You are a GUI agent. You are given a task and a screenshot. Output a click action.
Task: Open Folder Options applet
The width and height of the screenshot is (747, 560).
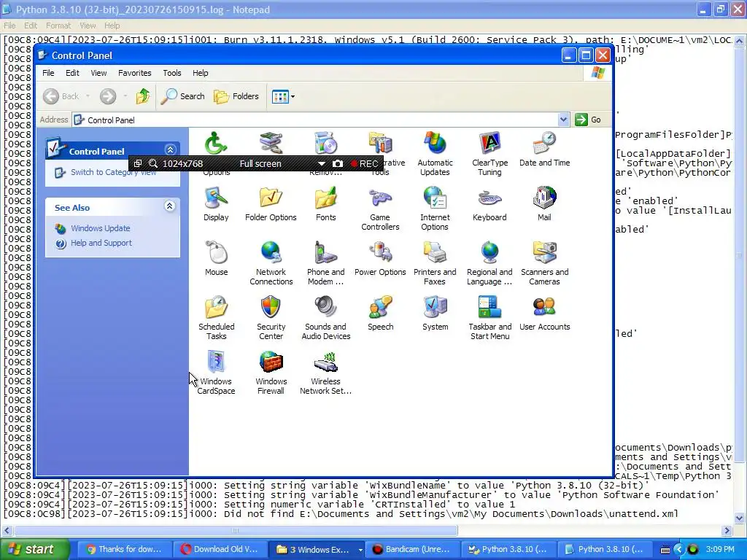click(x=271, y=204)
